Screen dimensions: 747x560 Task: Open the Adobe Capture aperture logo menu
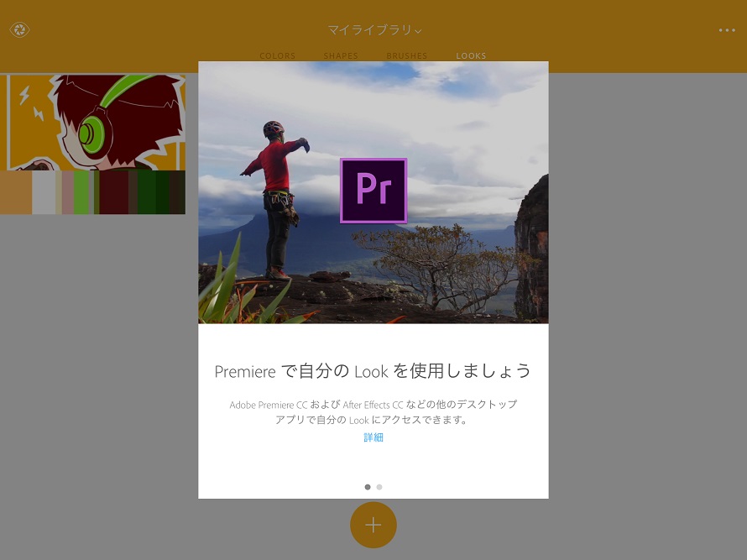point(19,29)
